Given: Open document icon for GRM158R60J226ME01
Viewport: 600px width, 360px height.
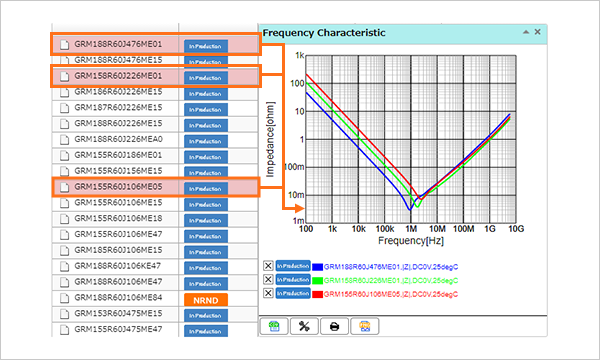Looking at the screenshot, I should click(64, 77).
